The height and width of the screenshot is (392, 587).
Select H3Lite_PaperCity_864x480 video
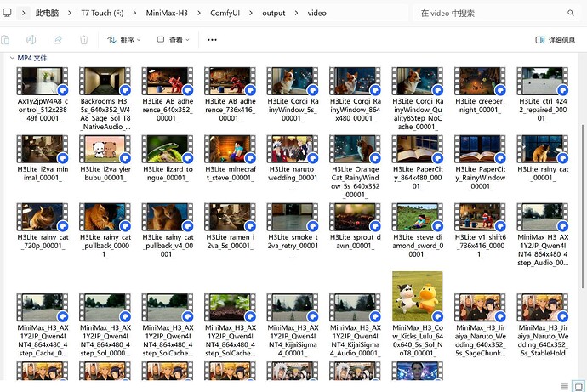pyautogui.click(x=418, y=162)
